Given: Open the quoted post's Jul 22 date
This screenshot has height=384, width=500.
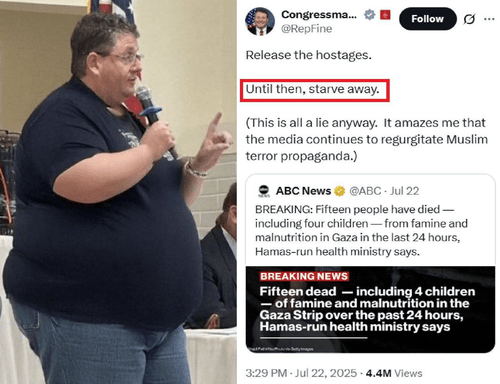Looking at the screenshot, I should (404, 191).
